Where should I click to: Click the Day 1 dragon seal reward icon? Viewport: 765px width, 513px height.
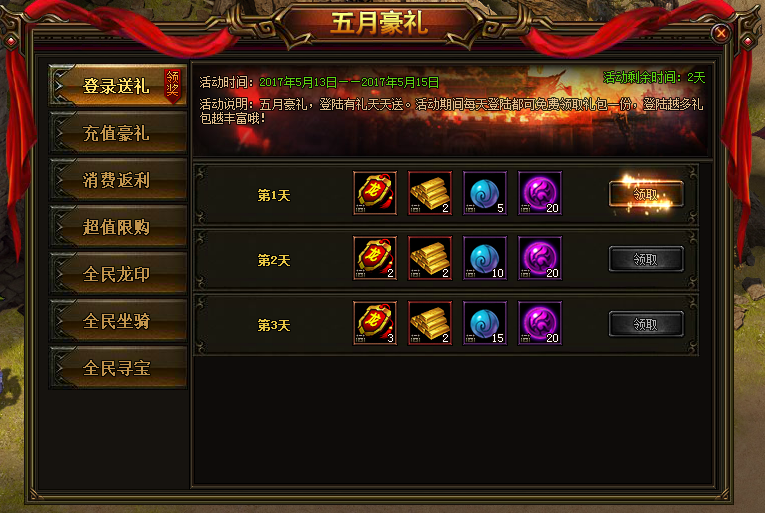click(375, 193)
